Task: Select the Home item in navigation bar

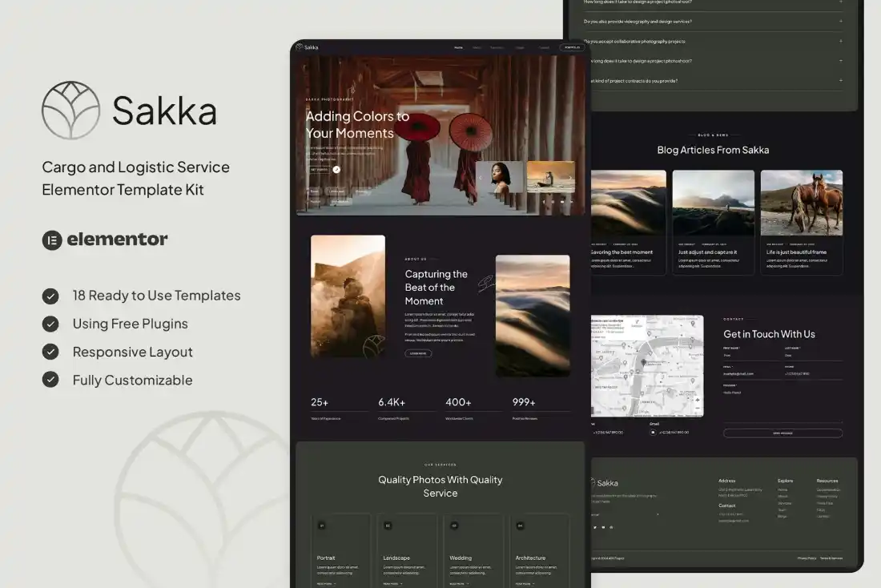Action: point(458,47)
